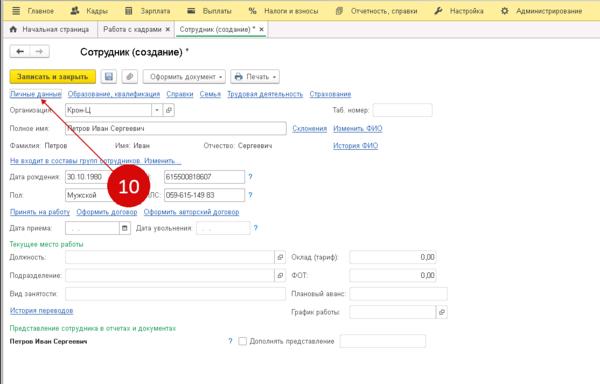This screenshot has width=600, height=384.
Task: Click the Подразделение field
Action: pos(170,275)
